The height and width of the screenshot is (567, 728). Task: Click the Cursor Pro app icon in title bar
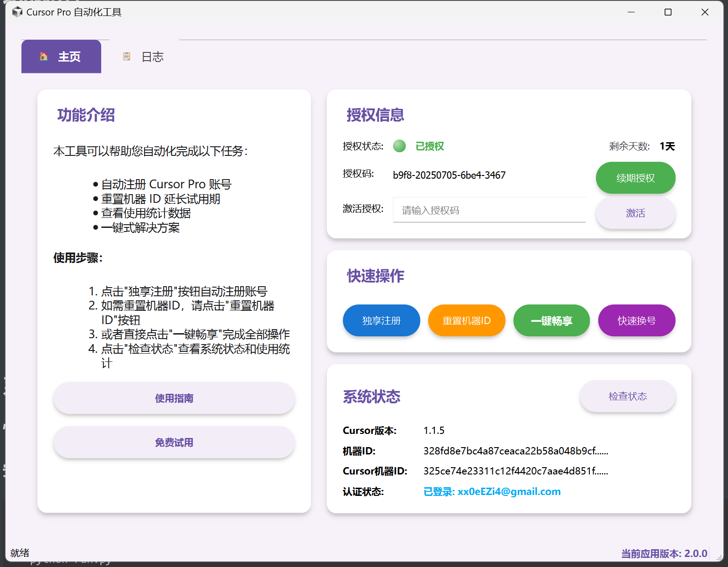pos(17,12)
